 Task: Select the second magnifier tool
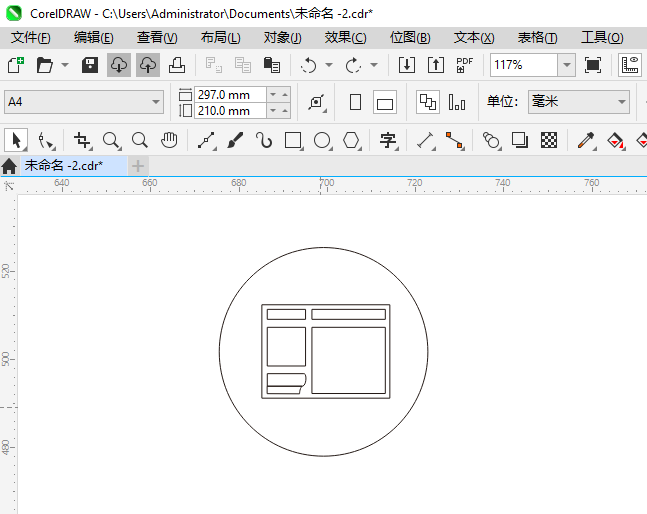click(140, 141)
